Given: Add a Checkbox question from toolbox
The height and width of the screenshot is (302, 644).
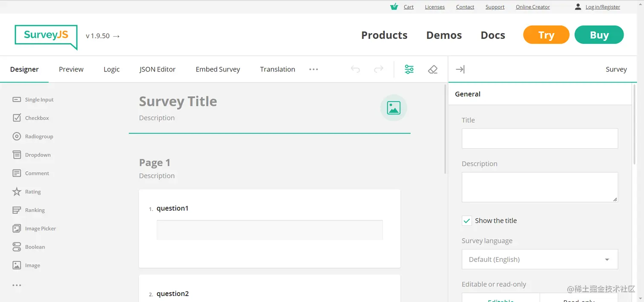Looking at the screenshot, I should pos(37,118).
